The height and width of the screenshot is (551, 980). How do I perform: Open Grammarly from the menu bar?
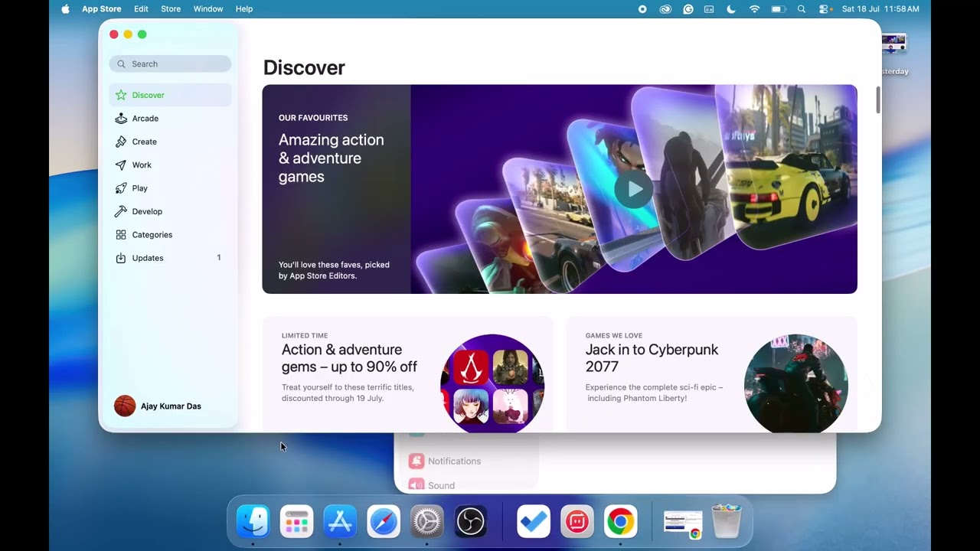(x=688, y=9)
